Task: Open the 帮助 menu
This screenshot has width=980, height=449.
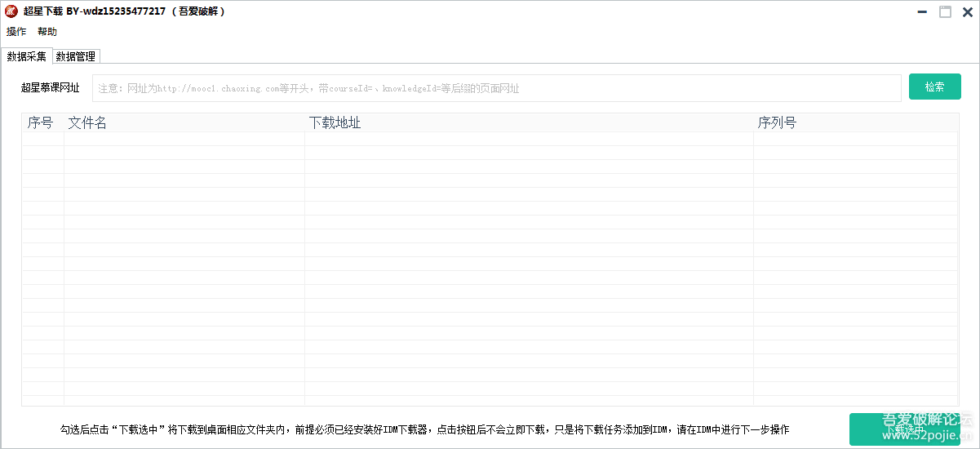Action: click(x=47, y=32)
